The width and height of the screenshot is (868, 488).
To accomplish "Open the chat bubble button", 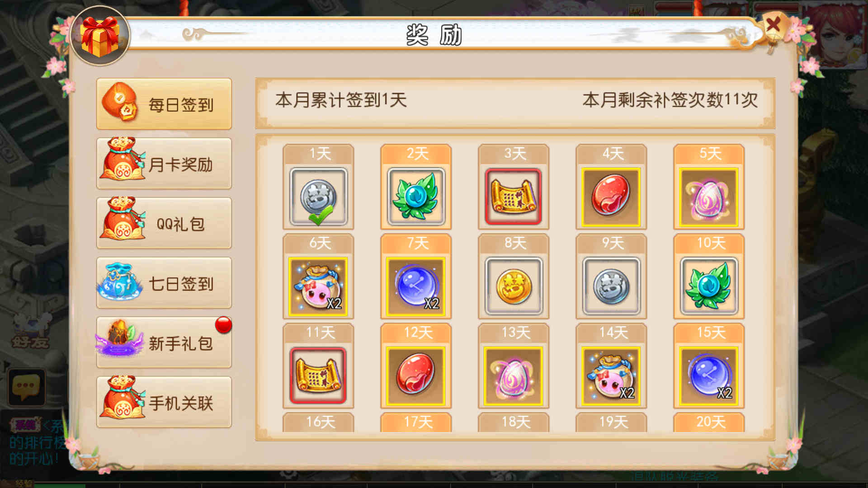I will [x=26, y=387].
